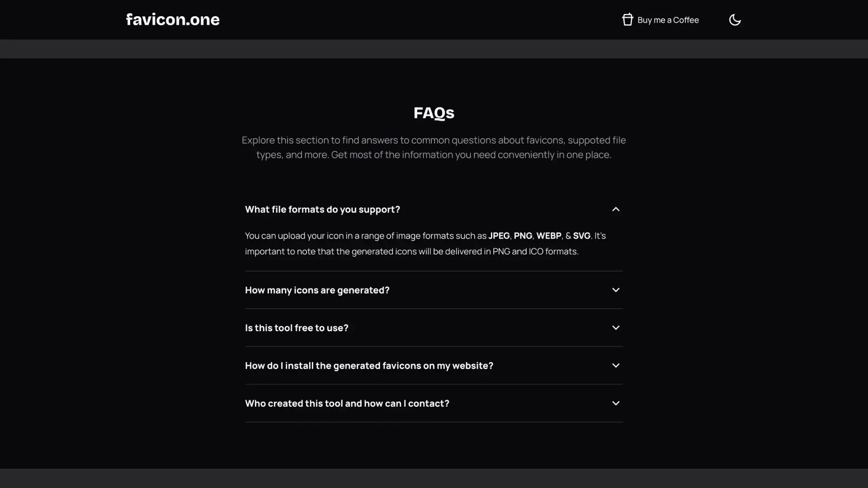This screenshot has width=868, height=488.
Task: Toggle the moon dark mode icon
Action: 735,20
